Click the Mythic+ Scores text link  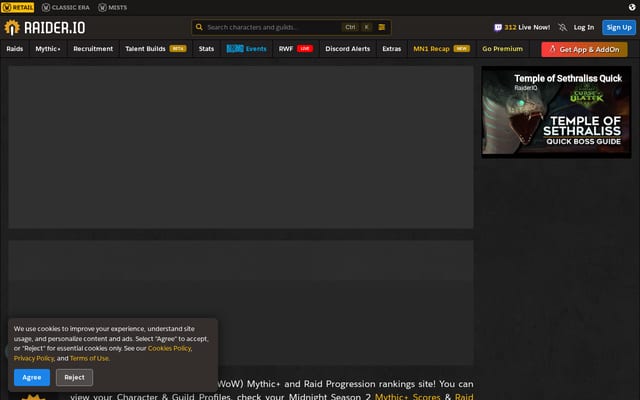point(407,396)
